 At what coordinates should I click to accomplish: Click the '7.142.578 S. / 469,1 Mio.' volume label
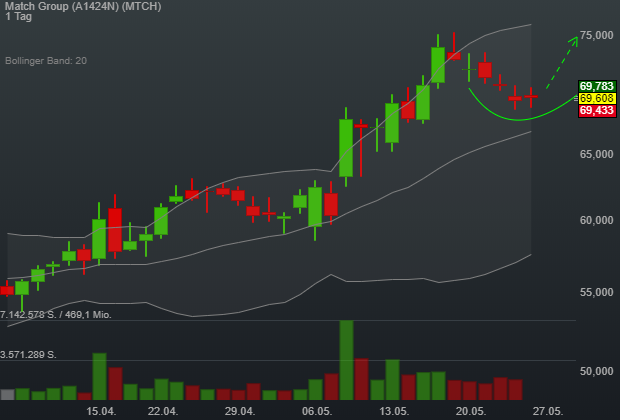pyautogui.click(x=56, y=315)
